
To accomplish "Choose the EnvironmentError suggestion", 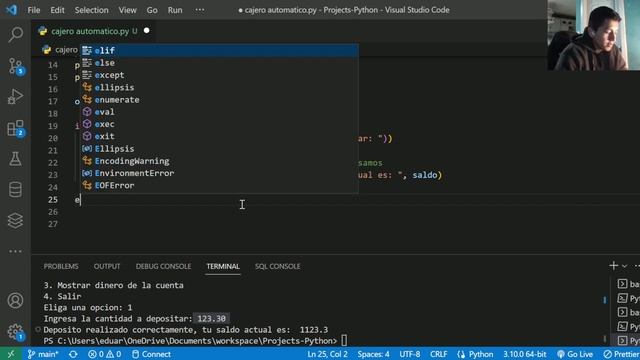I will (x=219, y=173).
